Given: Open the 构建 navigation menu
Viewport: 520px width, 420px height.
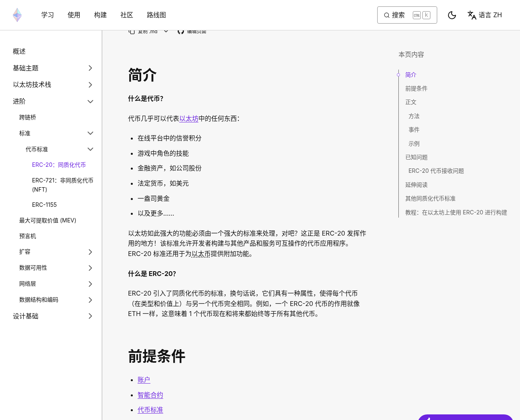Looking at the screenshot, I should coord(100,15).
